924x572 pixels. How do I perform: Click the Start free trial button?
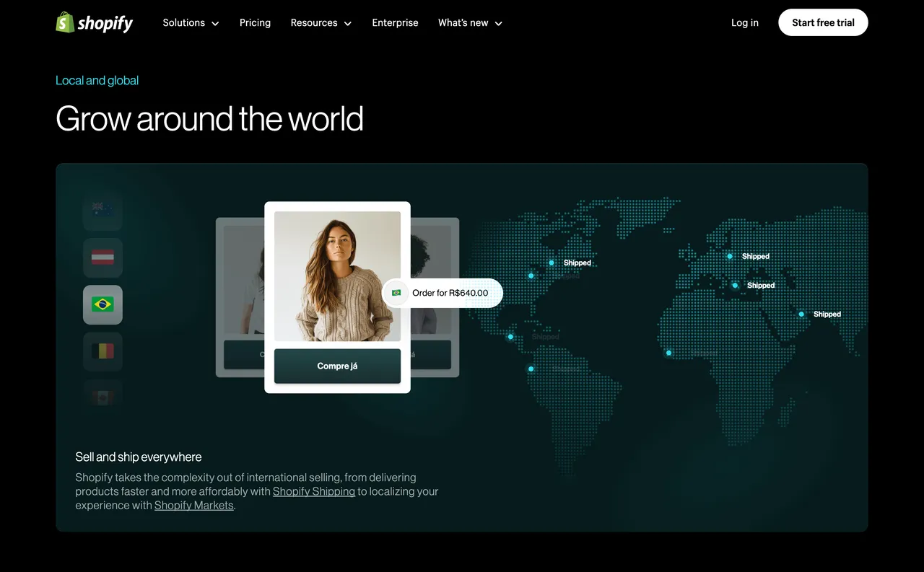[x=823, y=22]
